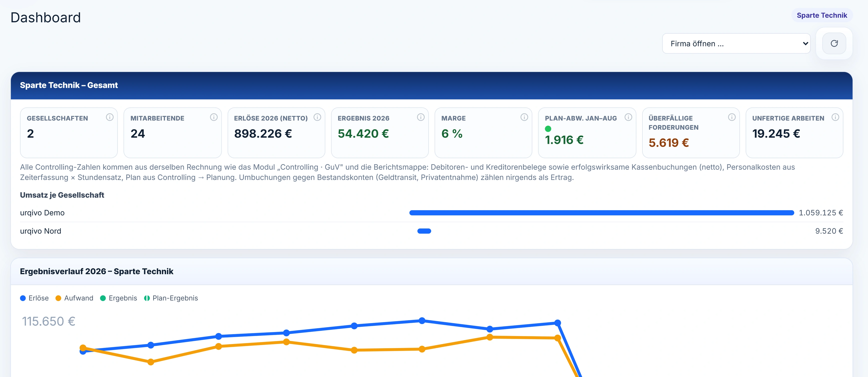The height and width of the screenshot is (377, 868).
Task: Click the green status dot in Plan-Abw. card
Action: click(548, 129)
